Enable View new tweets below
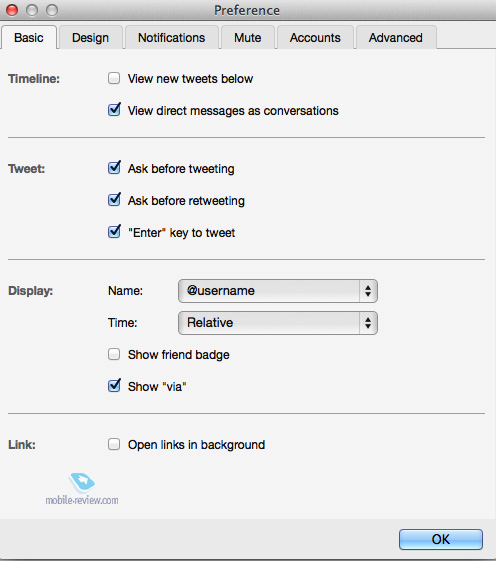 114,78
